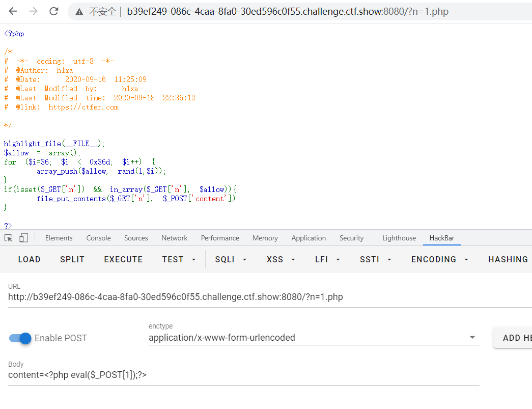Disable the Enable POST toggle switch
Viewport: 532px width, 409px height.
(x=20, y=338)
